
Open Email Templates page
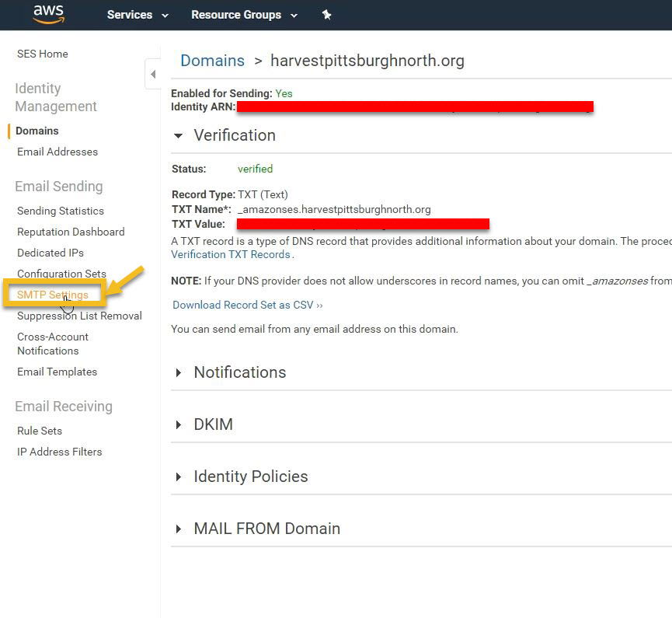(57, 372)
